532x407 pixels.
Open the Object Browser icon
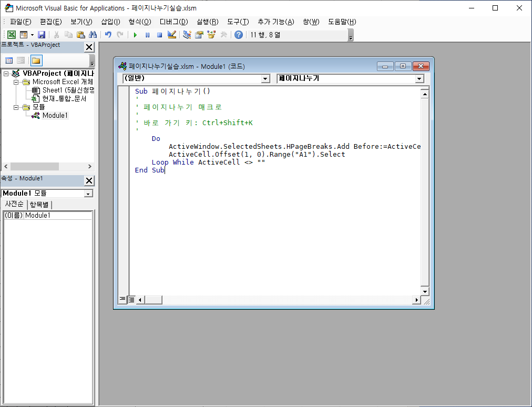tap(211, 35)
